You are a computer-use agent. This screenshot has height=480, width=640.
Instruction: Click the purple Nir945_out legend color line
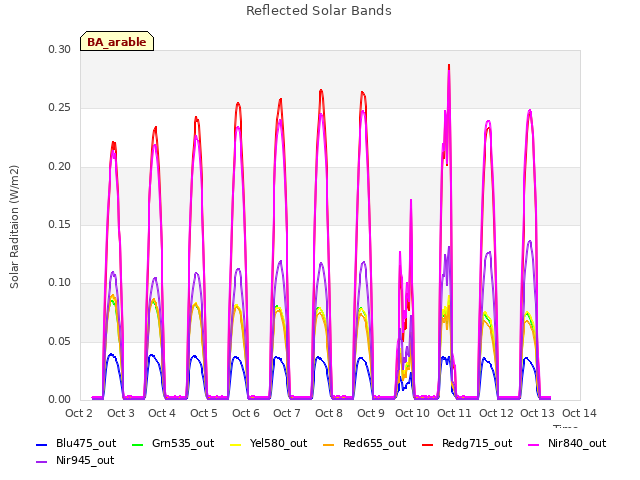pyautogui.click(x=42, y=461)
